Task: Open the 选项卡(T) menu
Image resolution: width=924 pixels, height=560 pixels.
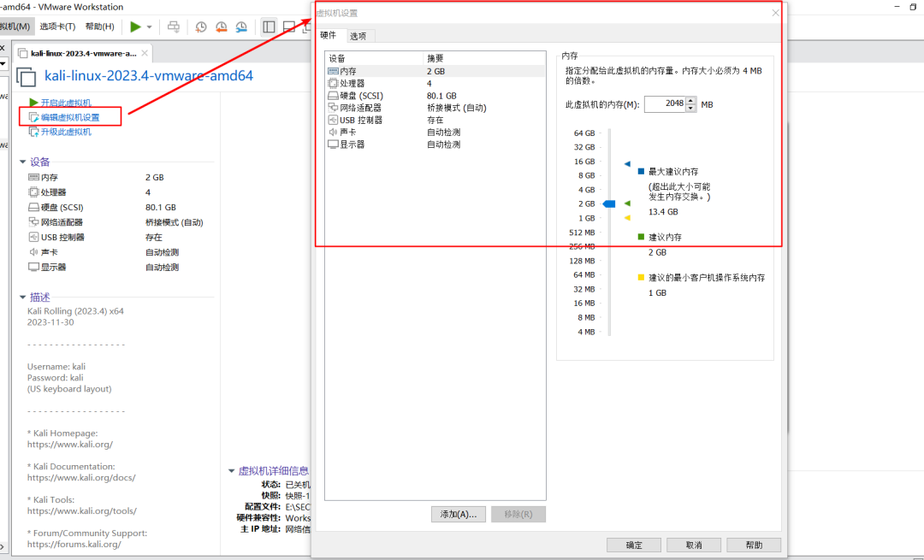Action: pos(57,27)
